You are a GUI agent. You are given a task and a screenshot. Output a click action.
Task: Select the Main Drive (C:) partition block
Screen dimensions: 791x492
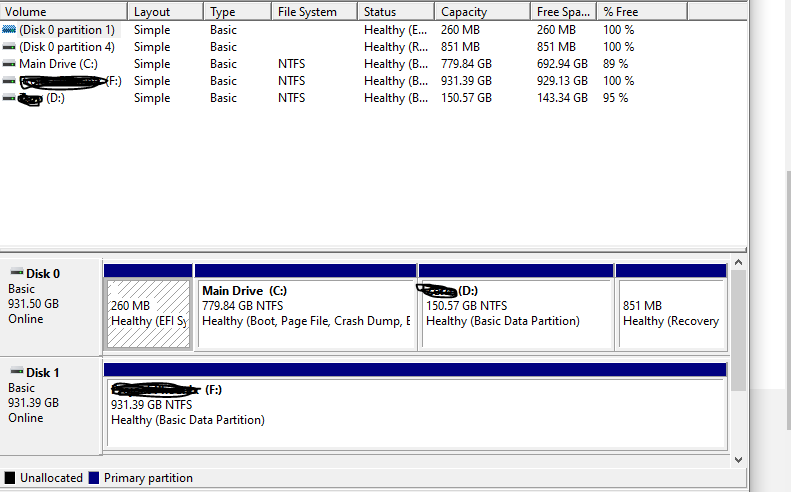[x=306, y=307]
